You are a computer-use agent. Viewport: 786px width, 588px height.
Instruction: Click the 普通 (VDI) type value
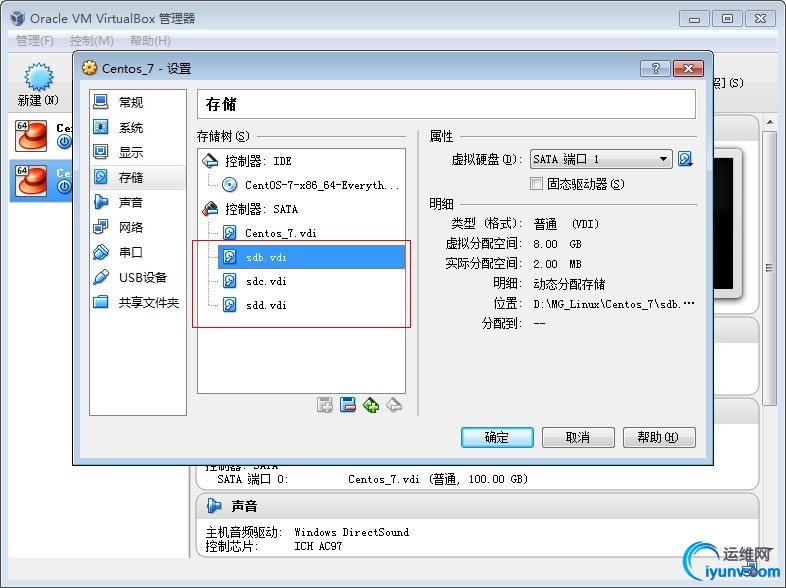(x=566, y=224)
